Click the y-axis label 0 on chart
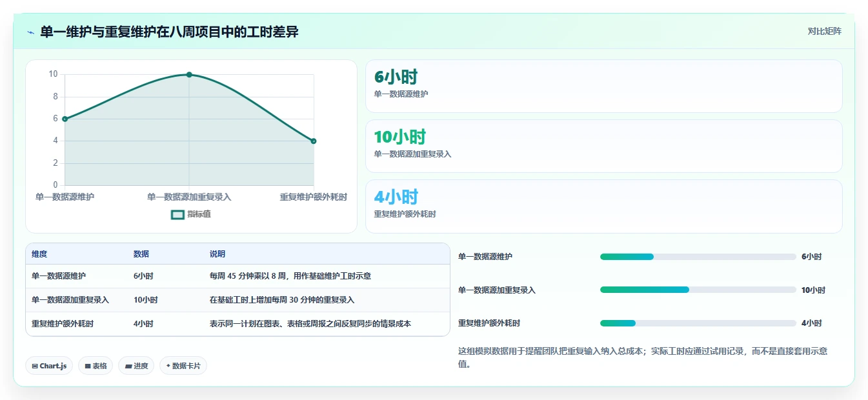 point(55,185)
